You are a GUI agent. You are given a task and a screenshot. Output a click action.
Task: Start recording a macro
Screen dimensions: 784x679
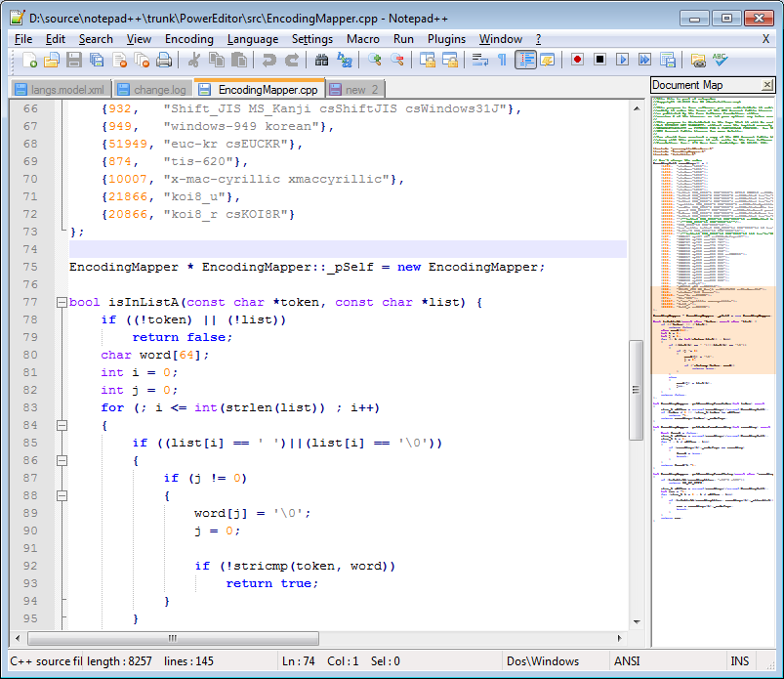(x=577, y=61)
